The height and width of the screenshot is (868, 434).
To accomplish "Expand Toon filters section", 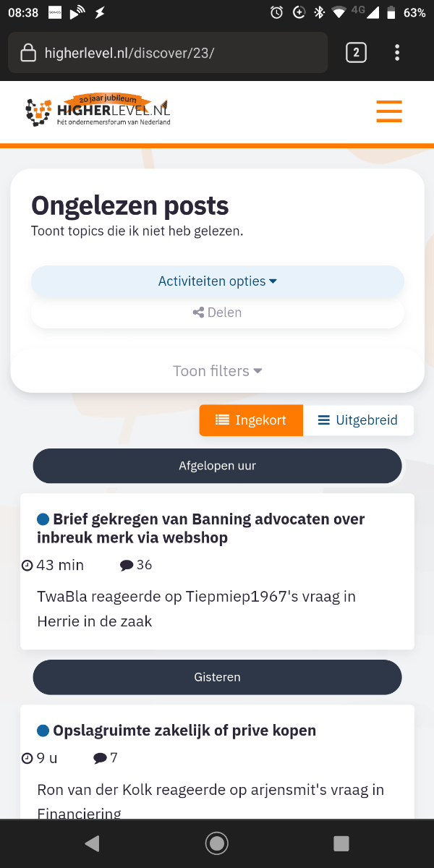I will [x=217, y=371].
